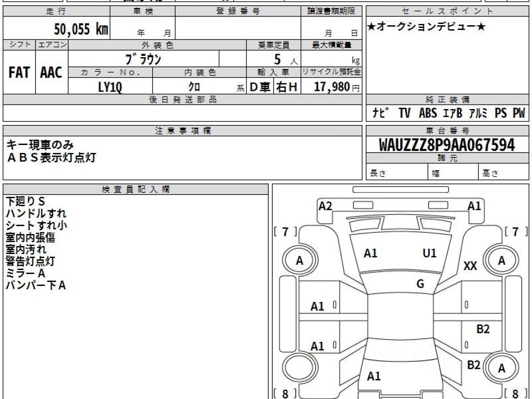Select the キー現車のみ note
The width and height of the screenshot is (532, 399).
click(40, 145)
